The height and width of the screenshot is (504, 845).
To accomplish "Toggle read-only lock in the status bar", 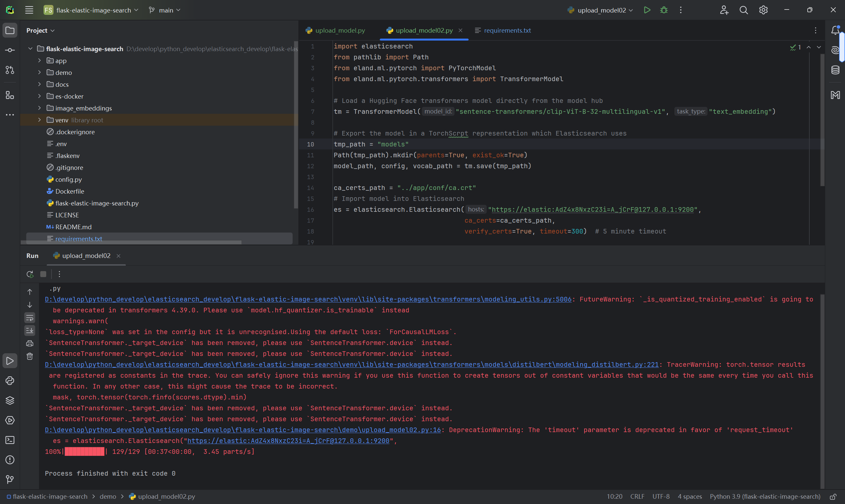I will click(x=833, y=496).
